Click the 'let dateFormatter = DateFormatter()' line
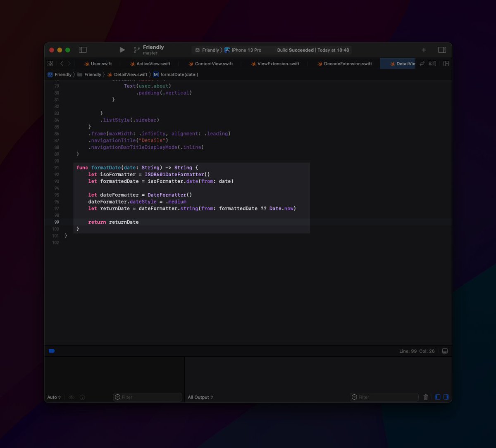Image resolution: width=496 pixels, height=448 pixels. pyautogui.click(x=140, y=195)
